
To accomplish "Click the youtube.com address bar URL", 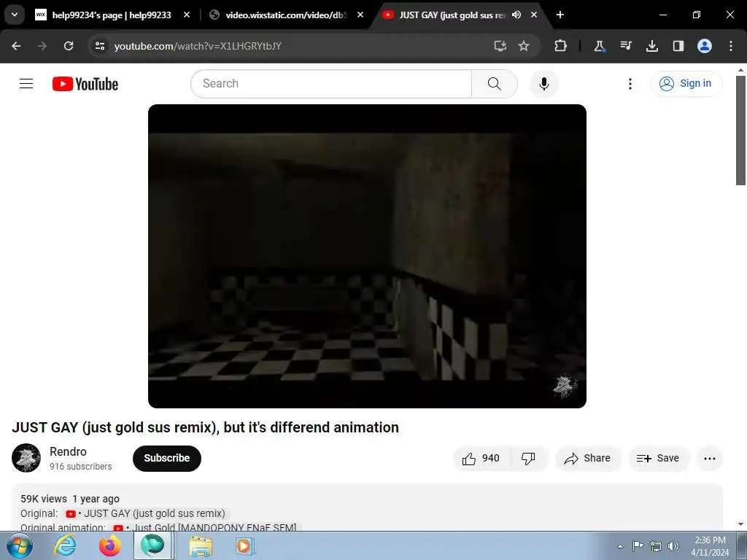I will click(198, 46).
